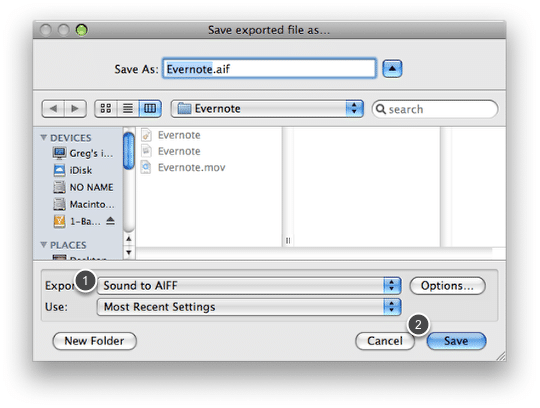The height and width of the screenshot is (408, 540).
Task: Click the folder icon in the location popup
Action: [x=184, y=109]
